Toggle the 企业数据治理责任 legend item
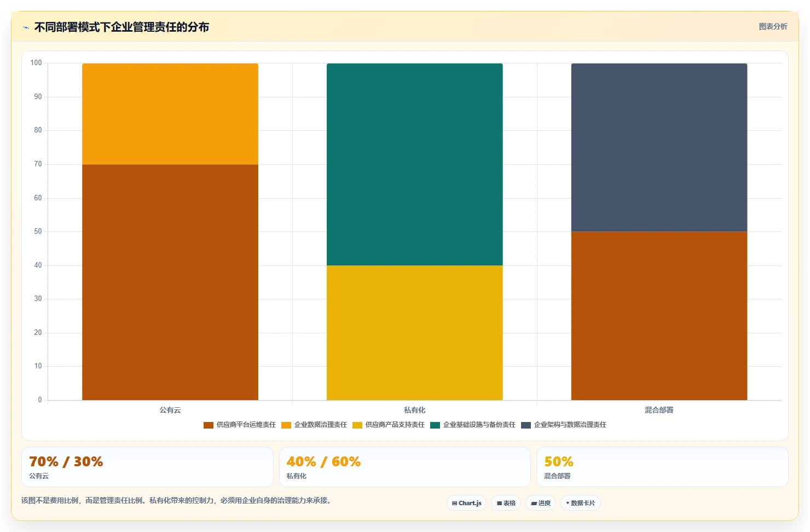The image size is (810, 532). (314, 425)
